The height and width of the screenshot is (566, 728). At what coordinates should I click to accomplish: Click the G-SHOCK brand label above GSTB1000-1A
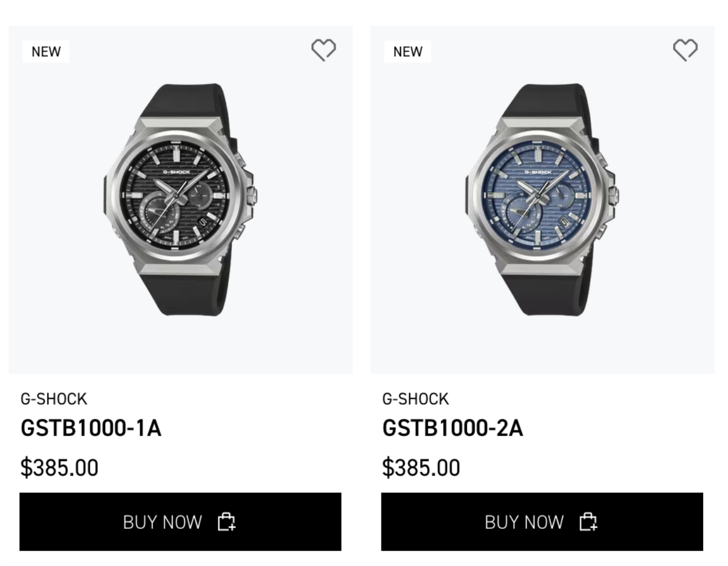click(x=54, y=399)
